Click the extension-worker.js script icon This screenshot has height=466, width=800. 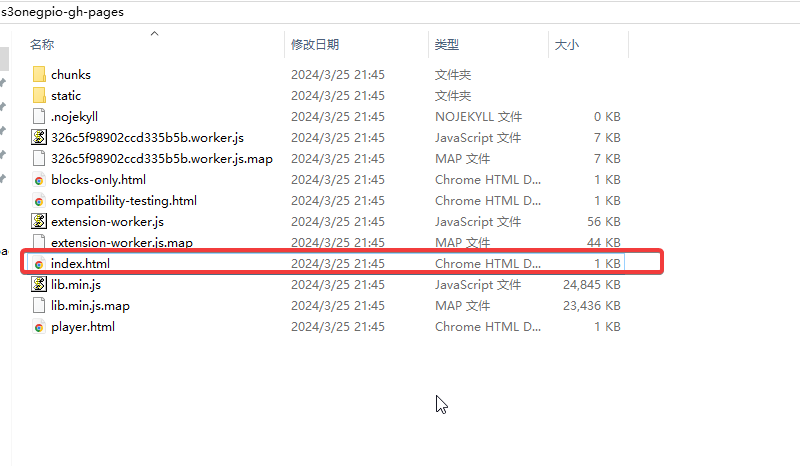(x=39, y=222)
